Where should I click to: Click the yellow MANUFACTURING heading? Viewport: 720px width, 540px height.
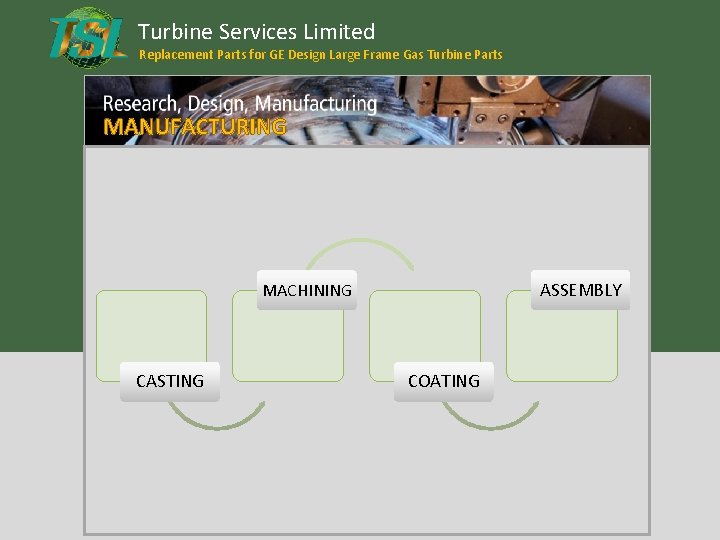coord(195,127)
